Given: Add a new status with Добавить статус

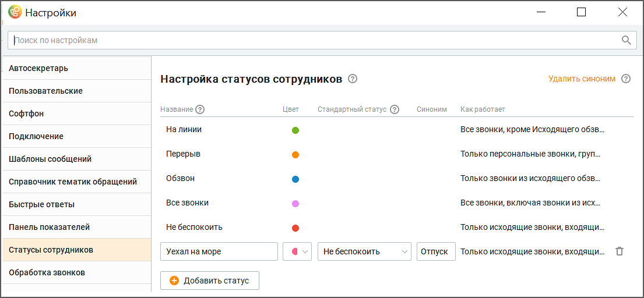Looking at the screenshot, I should pyautogui.click(x=209, y=281).
